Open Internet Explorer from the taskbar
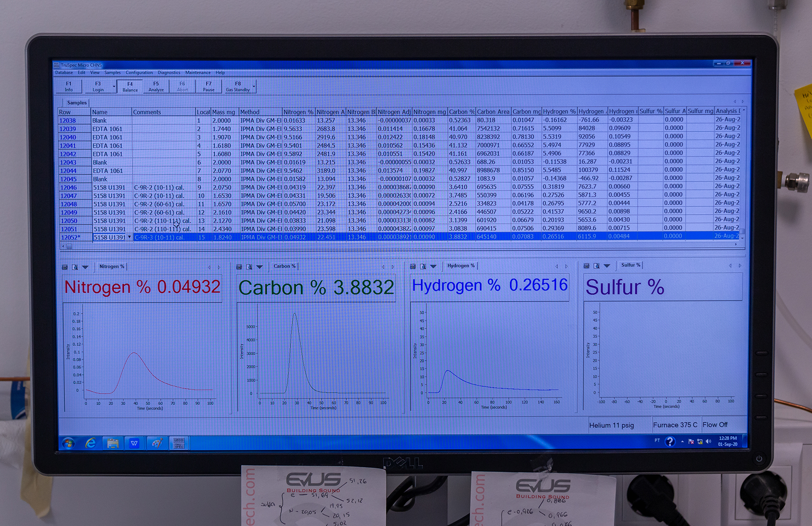This screenshot has height=526, width=812. (90, 444)
